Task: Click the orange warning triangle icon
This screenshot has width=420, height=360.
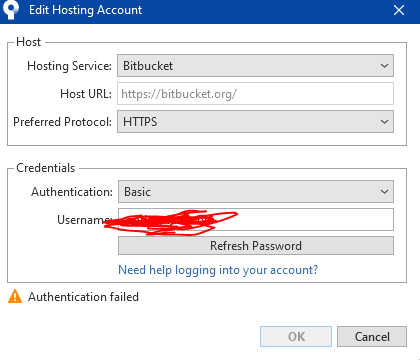Action: 15,296
